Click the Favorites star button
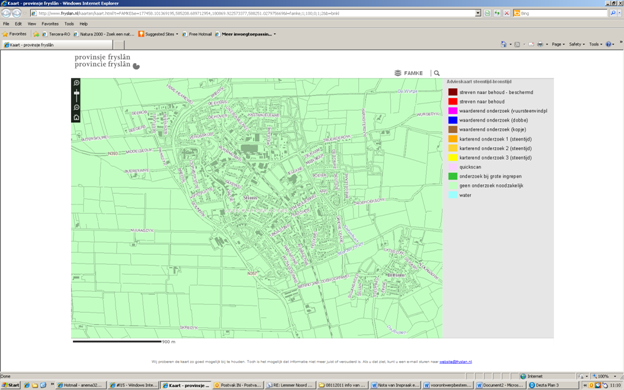This screenshot has height=390, width=624. [x=14, y=34]
